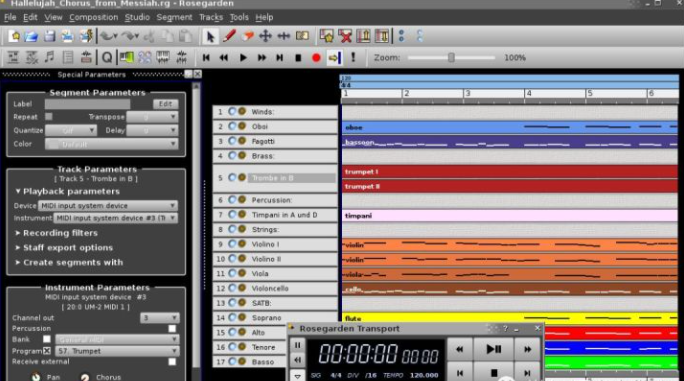Stop playback from main toolbar

click(298, 58)
